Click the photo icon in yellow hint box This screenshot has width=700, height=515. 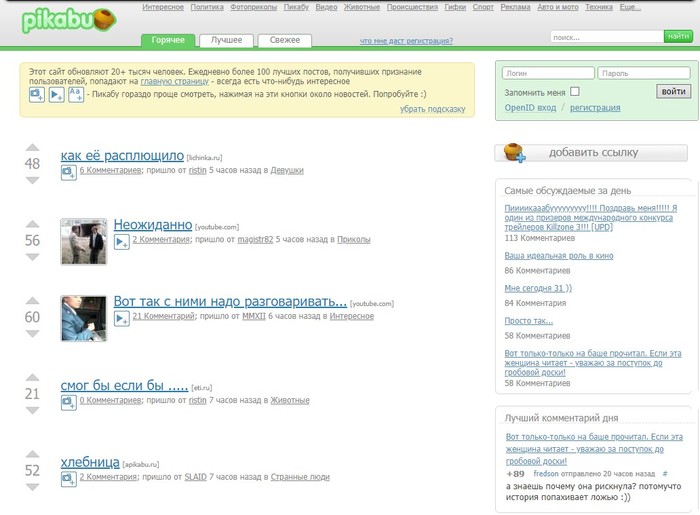(37, 93)
